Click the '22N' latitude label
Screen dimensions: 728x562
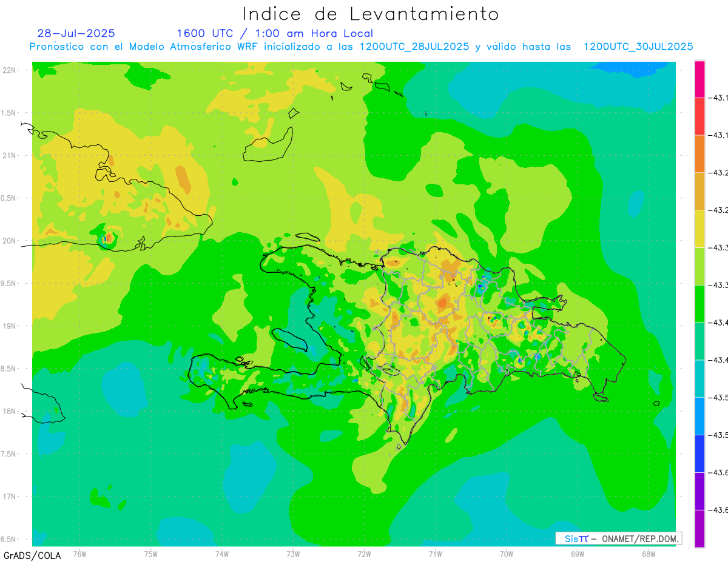click(10, 70)
